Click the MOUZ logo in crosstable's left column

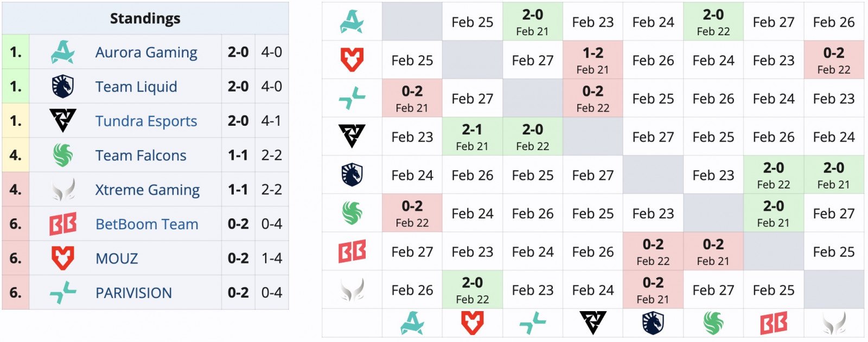352,60
